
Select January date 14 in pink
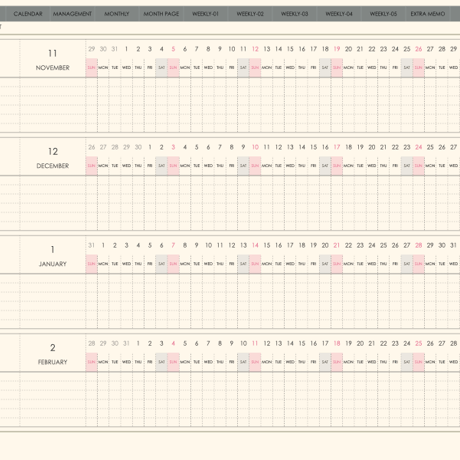255,245
